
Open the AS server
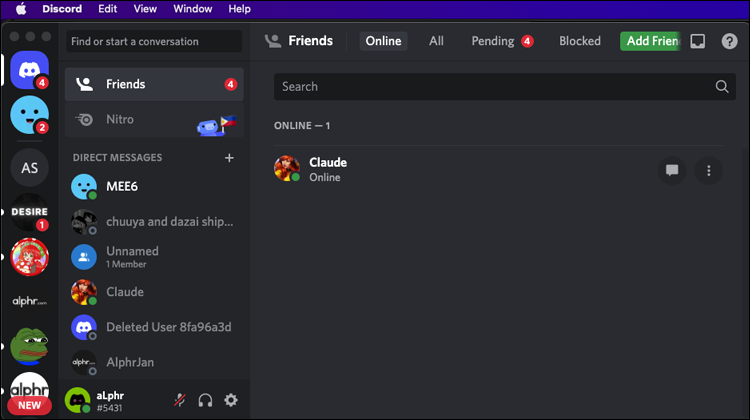(29, 167)
